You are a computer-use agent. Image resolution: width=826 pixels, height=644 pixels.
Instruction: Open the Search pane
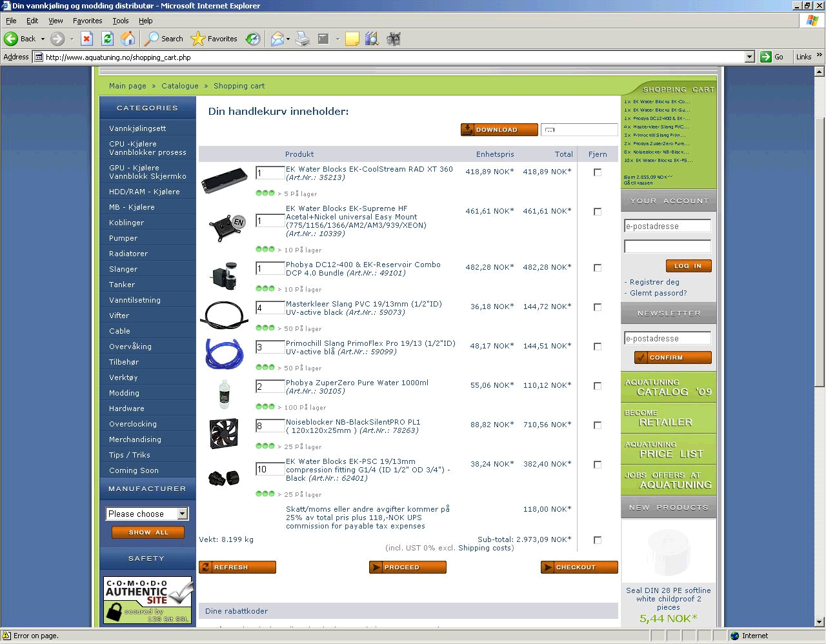pyautogui.click(x=164, y=39)
